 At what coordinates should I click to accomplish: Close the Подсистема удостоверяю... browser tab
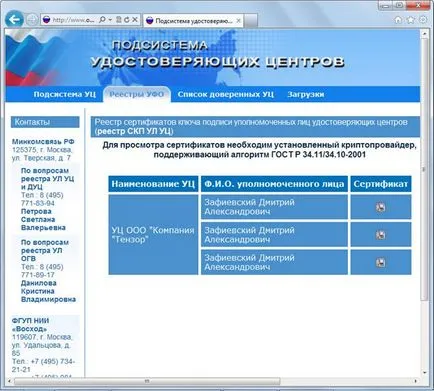pos(238,21)
